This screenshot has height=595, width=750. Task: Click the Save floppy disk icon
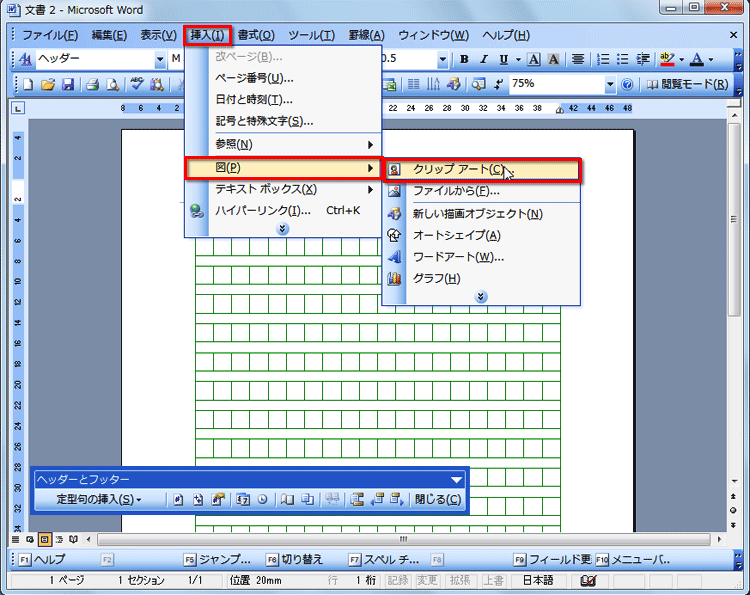68,85
